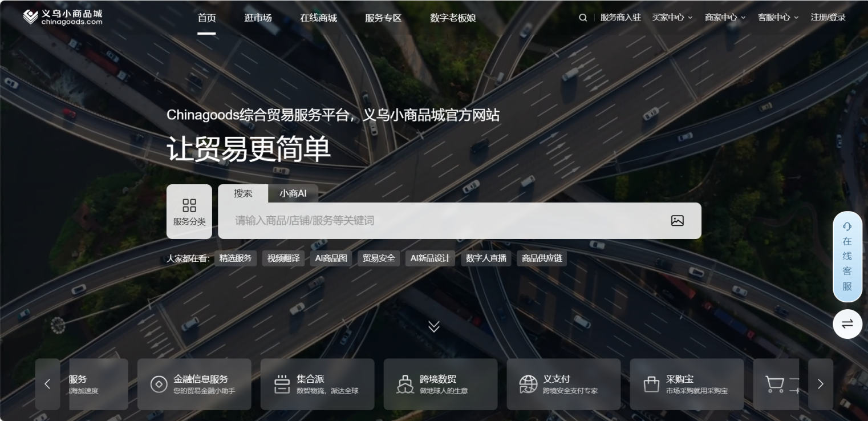Toggle the floating switch button below online service

point(847,323)
